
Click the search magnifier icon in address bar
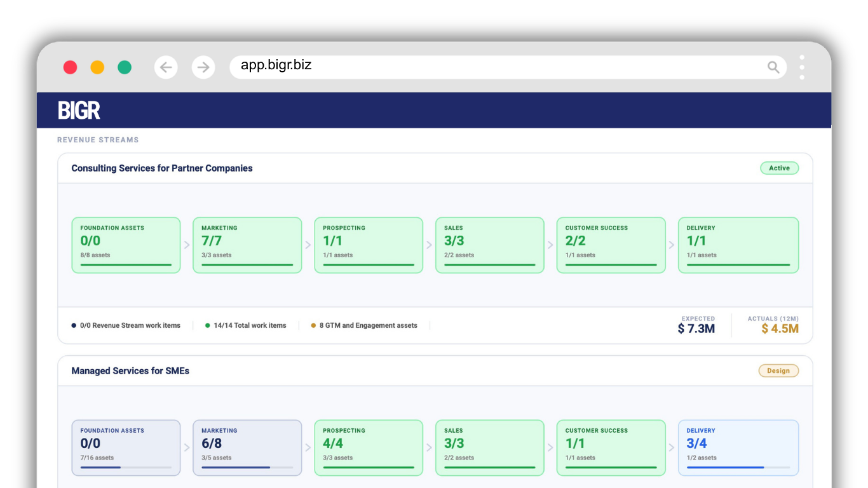tap(773, 67)
